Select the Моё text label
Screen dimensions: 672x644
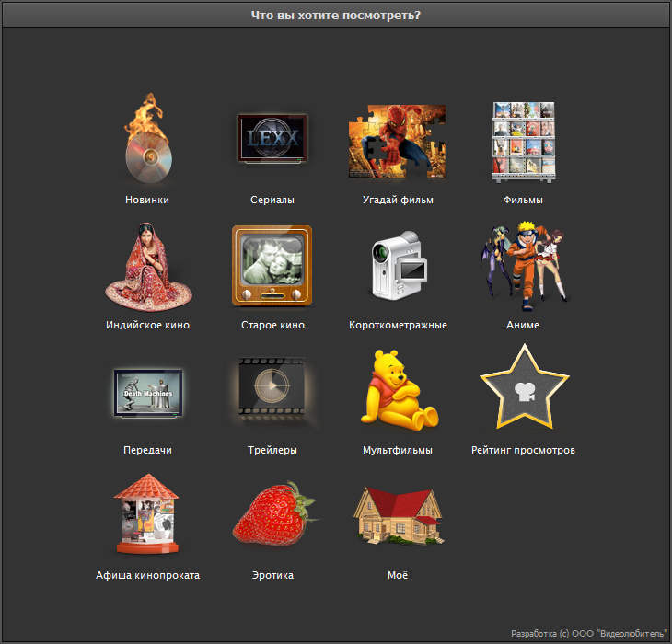(x=398, y=575)
